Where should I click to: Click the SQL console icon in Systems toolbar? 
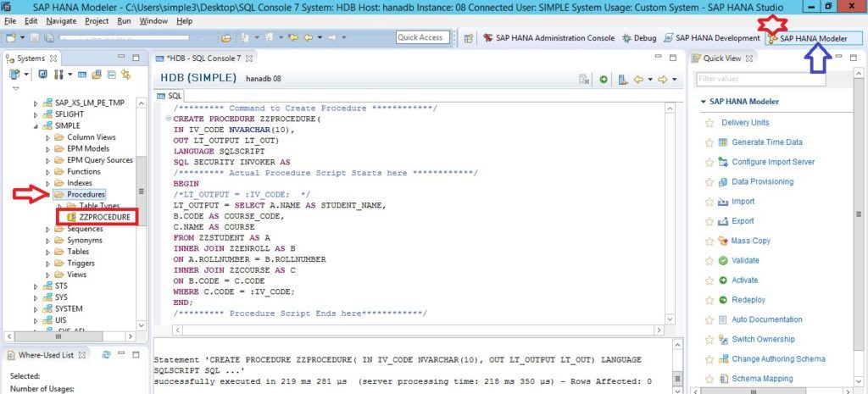82,75
